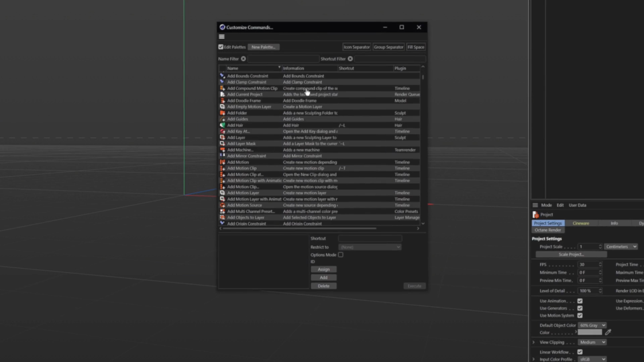
Task: Toggle Linear Workflow checkbox
Action: 580,352
